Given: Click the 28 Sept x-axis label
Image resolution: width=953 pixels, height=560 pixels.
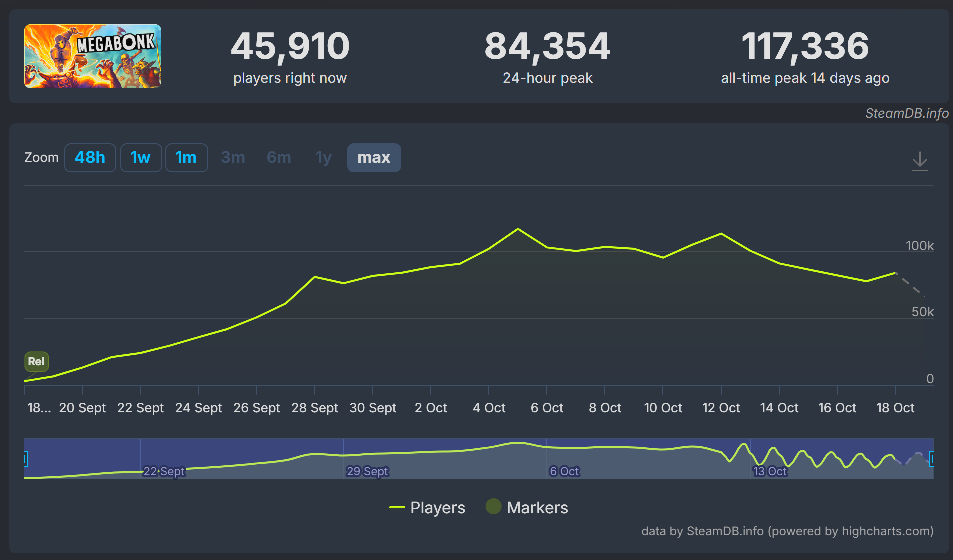Looking at the screenshot, I should tap(314, 408).
